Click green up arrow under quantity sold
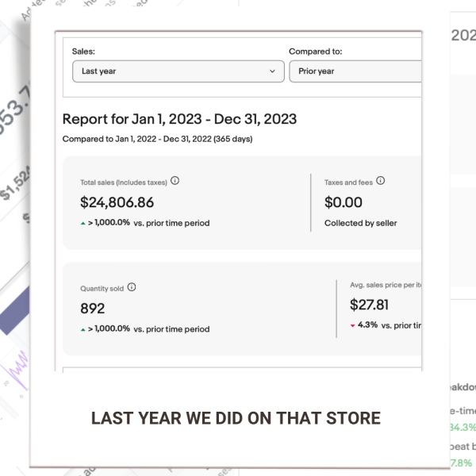476x476 pixels. coord(83,330)
